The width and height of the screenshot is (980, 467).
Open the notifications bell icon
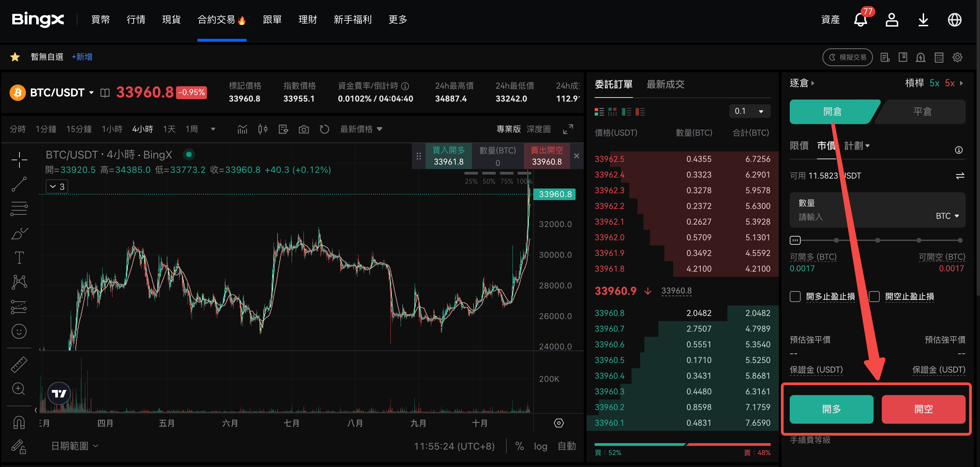(x=860, y=20)
